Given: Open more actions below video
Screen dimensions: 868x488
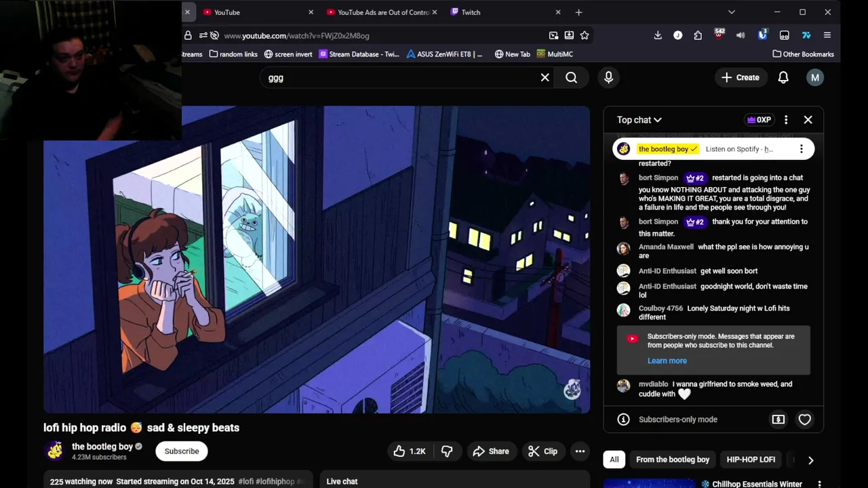Looking at the screenshot, I should pyautogui.click(x=580, y=451).
